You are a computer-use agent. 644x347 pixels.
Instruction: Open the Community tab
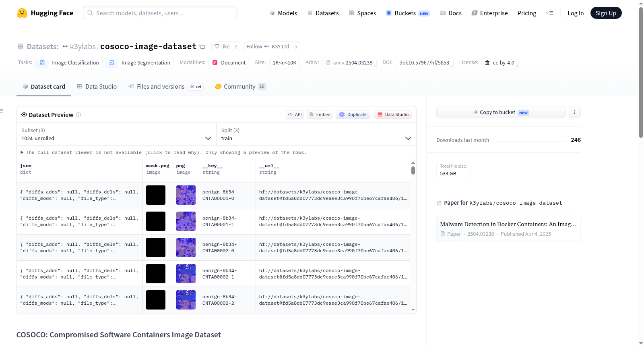pyautogui.click(x=241, y=86)
